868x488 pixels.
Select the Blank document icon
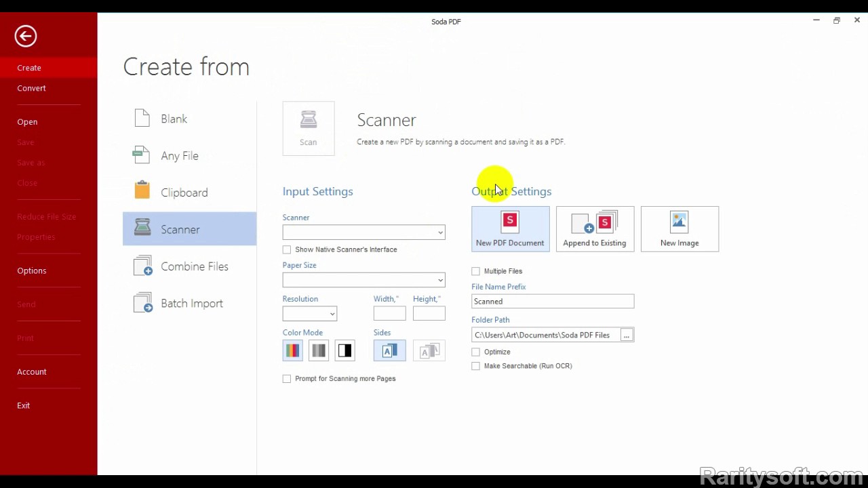coord(142,118)
